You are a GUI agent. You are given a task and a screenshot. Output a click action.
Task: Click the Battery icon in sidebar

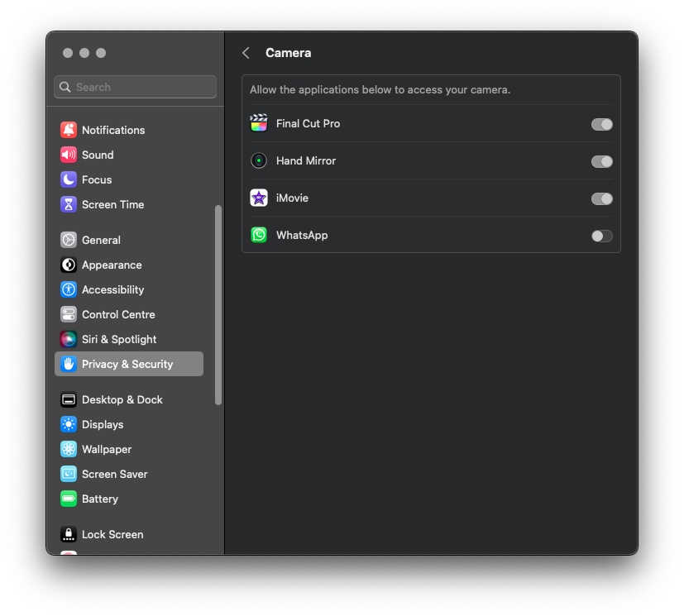[x=69, y=499]
